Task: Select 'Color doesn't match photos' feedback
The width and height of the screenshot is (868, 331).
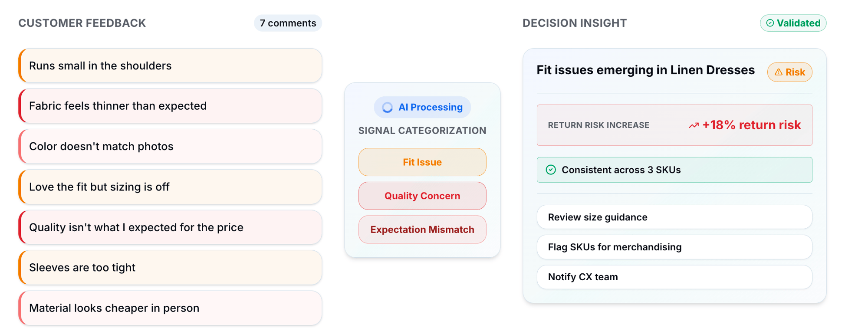Action: tap(170, 146)
